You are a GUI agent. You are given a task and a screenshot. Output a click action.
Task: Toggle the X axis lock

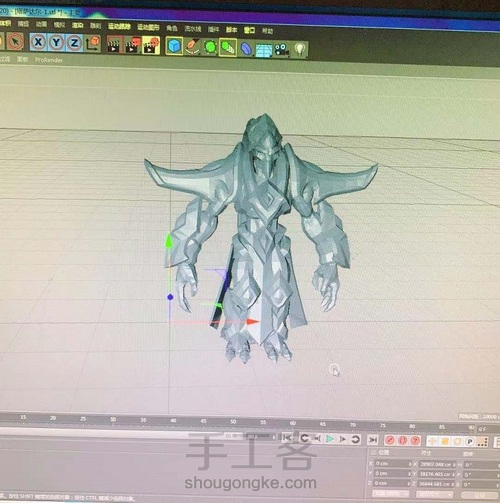(38, 42)
